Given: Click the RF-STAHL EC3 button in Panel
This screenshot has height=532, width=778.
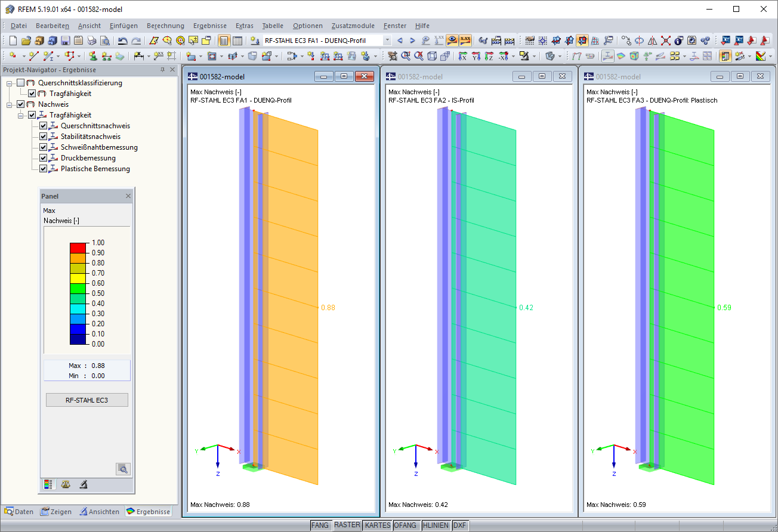Looking at the screenshot, I should (x=87, y=400).
